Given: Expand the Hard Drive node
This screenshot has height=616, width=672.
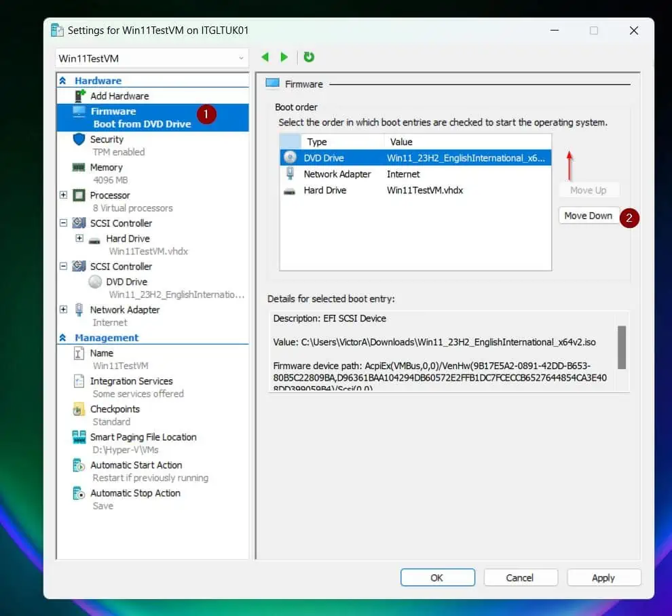Looking at the screenshot, I should tap(79, 237).
